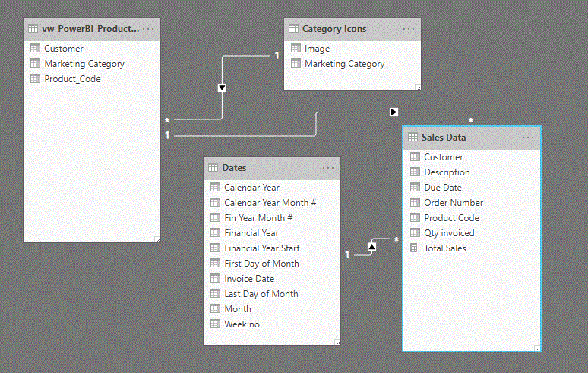Select Financial Year field
This screenshot has width=588, height=373.
[x=272, y=233]
